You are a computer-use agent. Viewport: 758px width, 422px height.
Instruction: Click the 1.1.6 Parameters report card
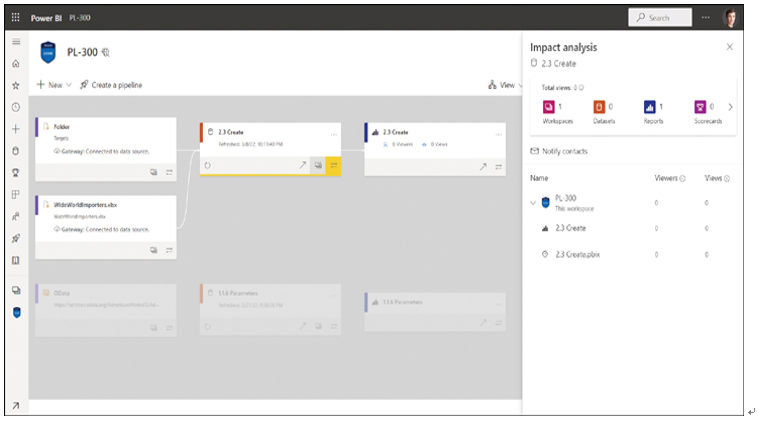(435, 312)
